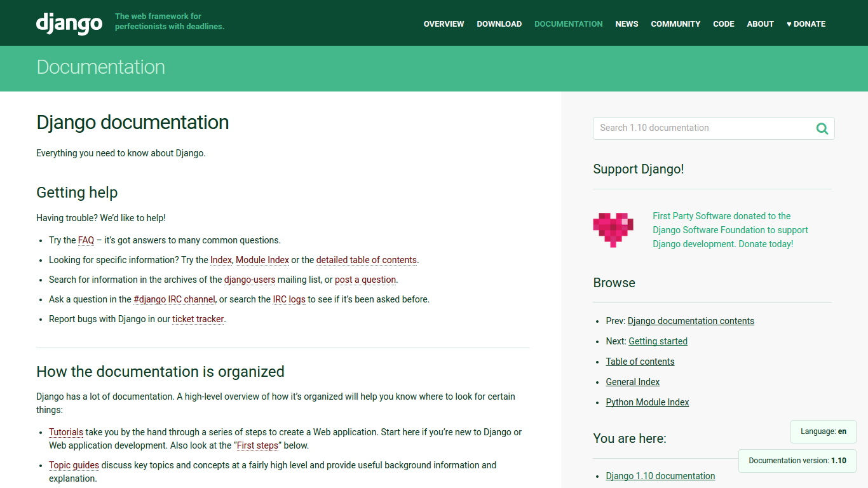This screenshot has height=488, width=868.
Task: Open the IRC logs link
Action: point(289,299)
